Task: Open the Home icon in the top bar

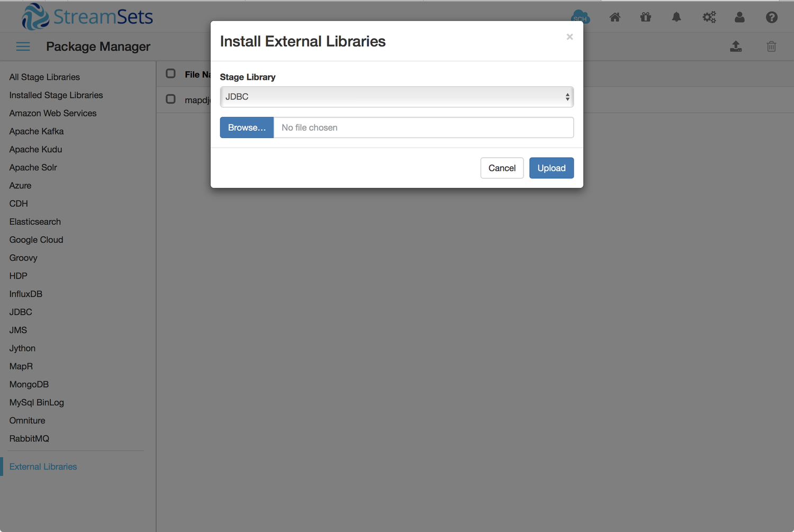Action: point(615,17)
